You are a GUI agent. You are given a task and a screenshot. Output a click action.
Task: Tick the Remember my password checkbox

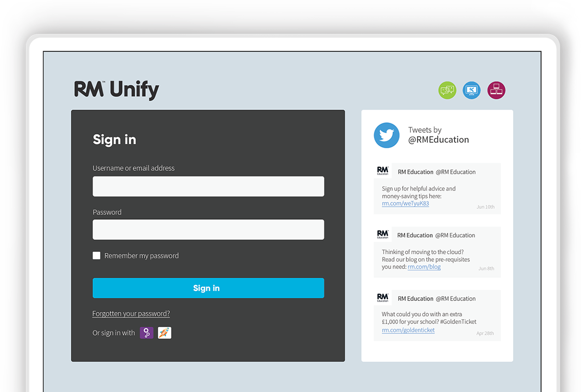pyautogui.click(x=96, y=255)
